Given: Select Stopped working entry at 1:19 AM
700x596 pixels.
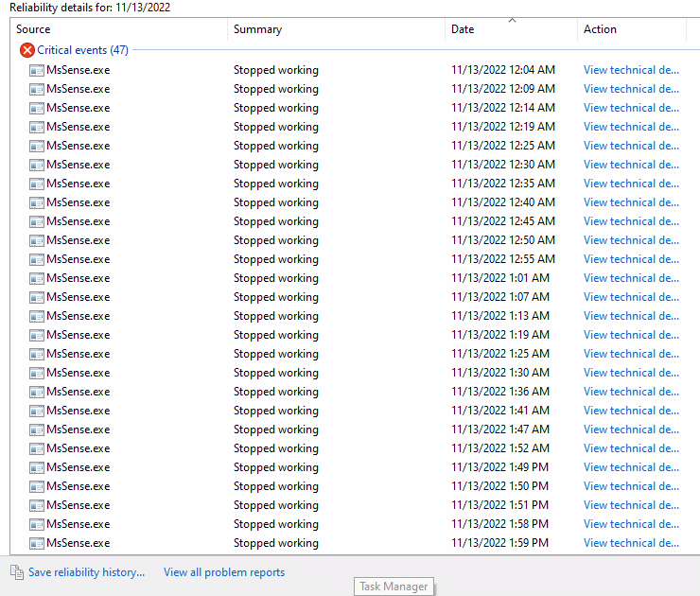Looking at the screenshot, I should tap(275, 335).
